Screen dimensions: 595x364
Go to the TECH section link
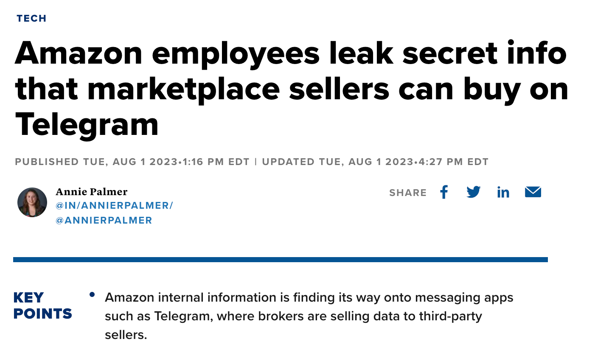click(x=31, y=18)
